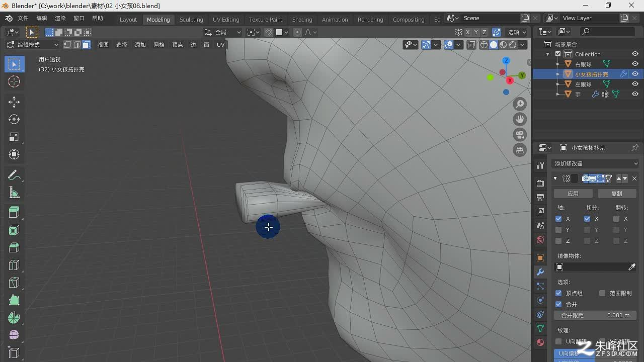Hide the 手 object in outliner

tap(635, 94)
